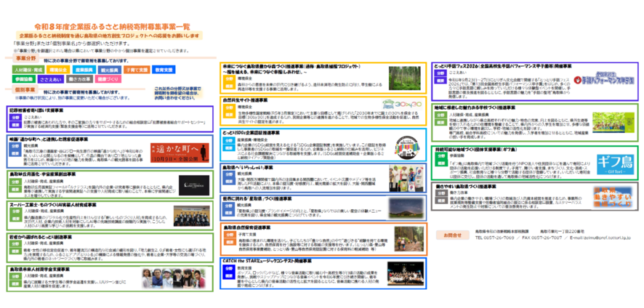This screenshot has width=644, height=308.
Task: Select the 健康づくり pink category tag
Action: 108,79
